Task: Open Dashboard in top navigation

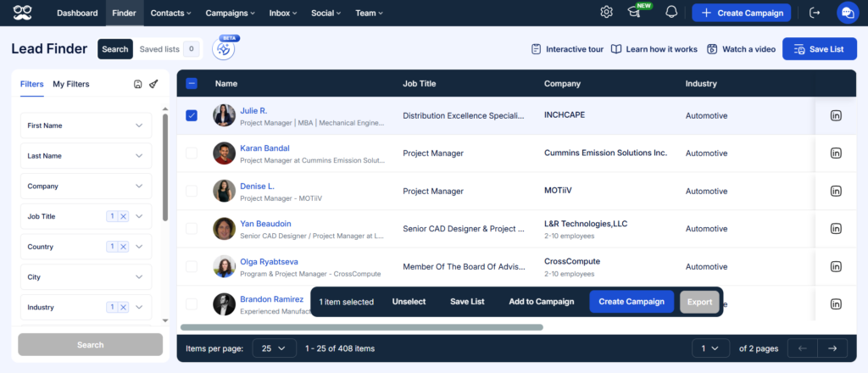Action: click(x=77, y=13)
